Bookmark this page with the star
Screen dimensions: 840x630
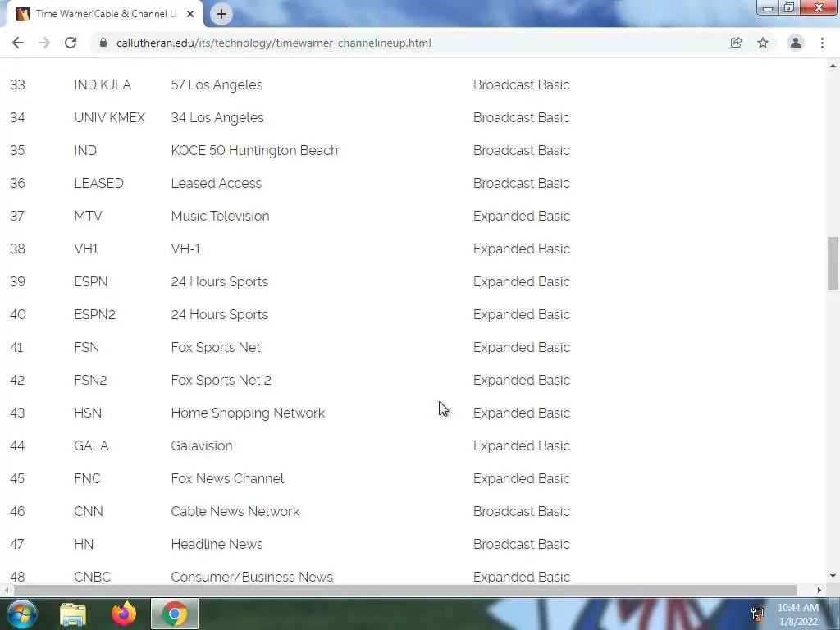pos(763,43)
